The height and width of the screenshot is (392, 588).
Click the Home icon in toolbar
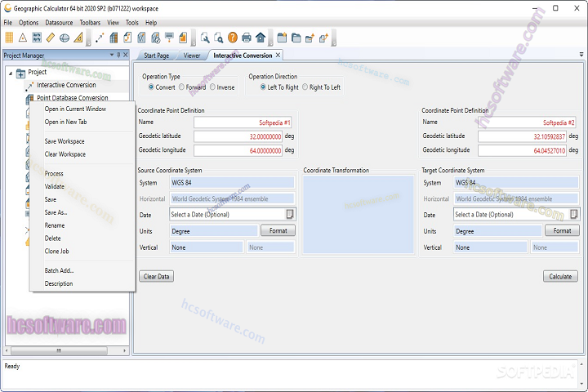(x=260, y=38)
